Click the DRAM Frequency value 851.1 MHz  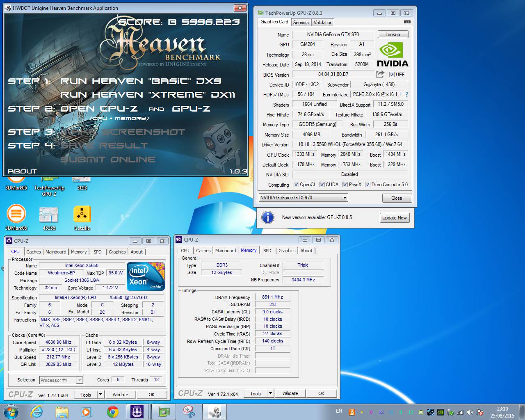(272, 297)
